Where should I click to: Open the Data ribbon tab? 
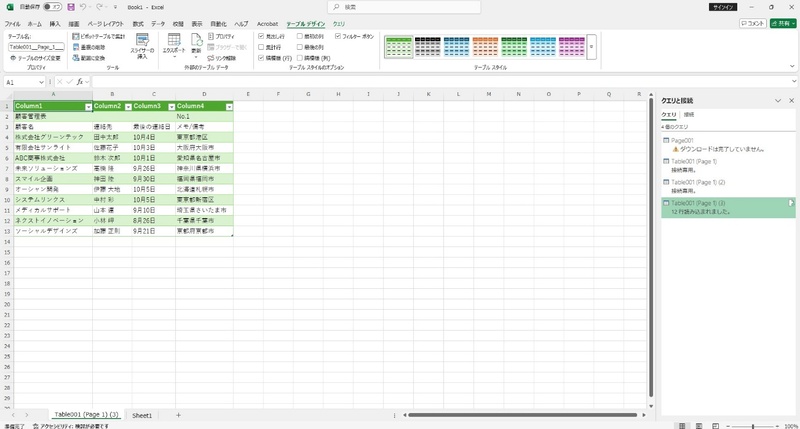[158, 24]
